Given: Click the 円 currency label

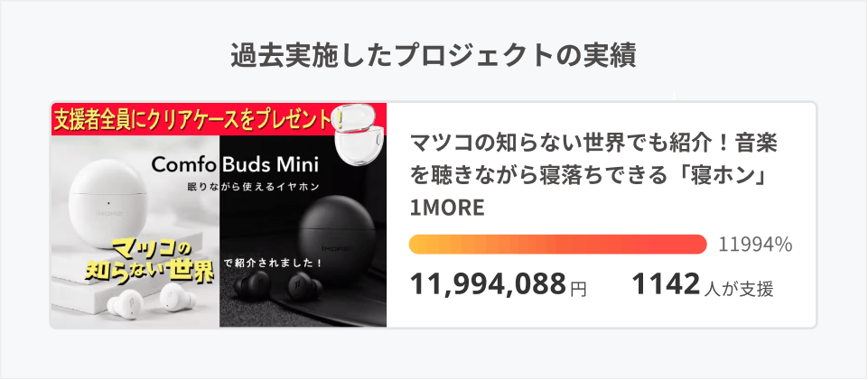Looking at the screenshot, I should tap(578, 289).
